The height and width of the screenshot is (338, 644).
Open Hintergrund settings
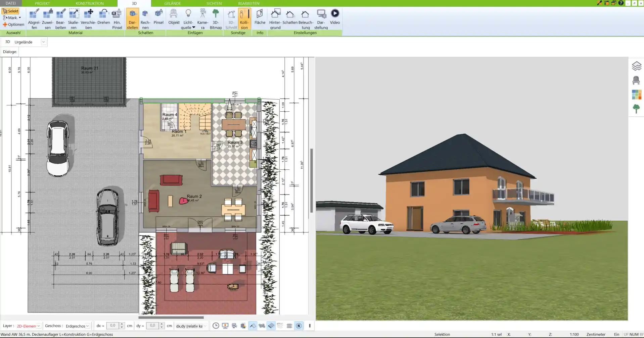pos(275,19)
